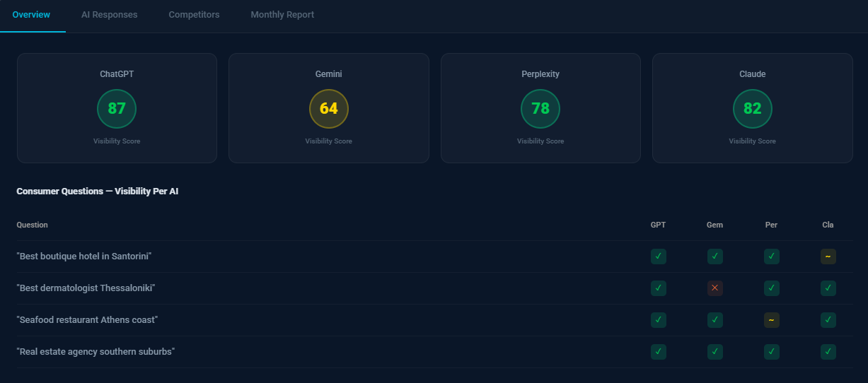Viewport: 868px width, 383px height.
Task: Click Visibility Score label under Perplexity
Action: tap(540, 141)
